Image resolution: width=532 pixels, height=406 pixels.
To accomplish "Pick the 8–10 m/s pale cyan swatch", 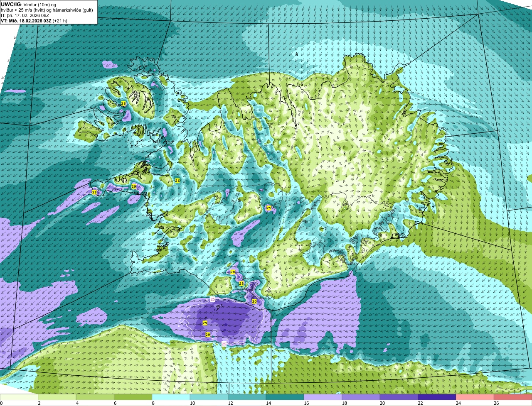I will pos(171,397).
